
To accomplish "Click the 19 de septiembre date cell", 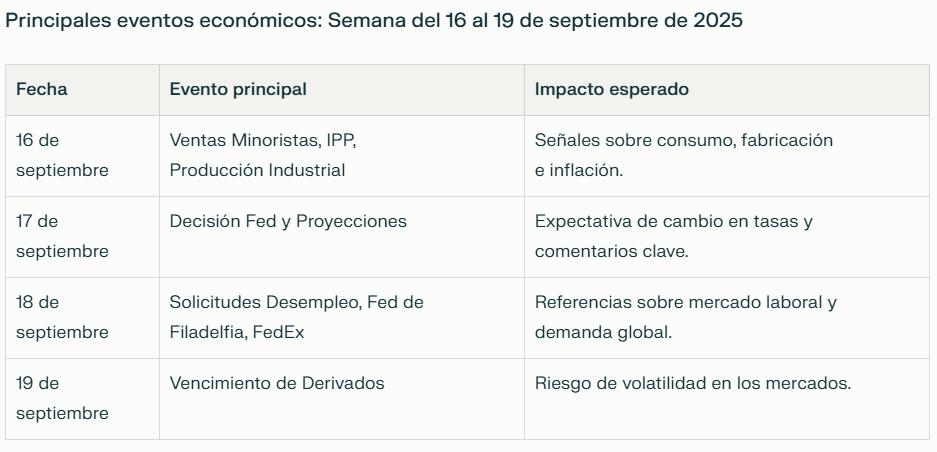I will click(x=82, y=399).
